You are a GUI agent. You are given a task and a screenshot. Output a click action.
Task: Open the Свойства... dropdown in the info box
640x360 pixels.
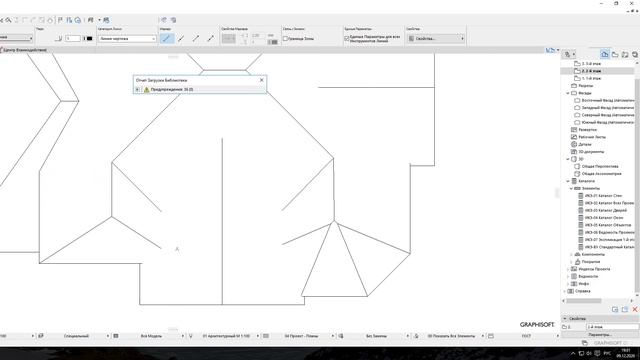click(x=436, y=39)
